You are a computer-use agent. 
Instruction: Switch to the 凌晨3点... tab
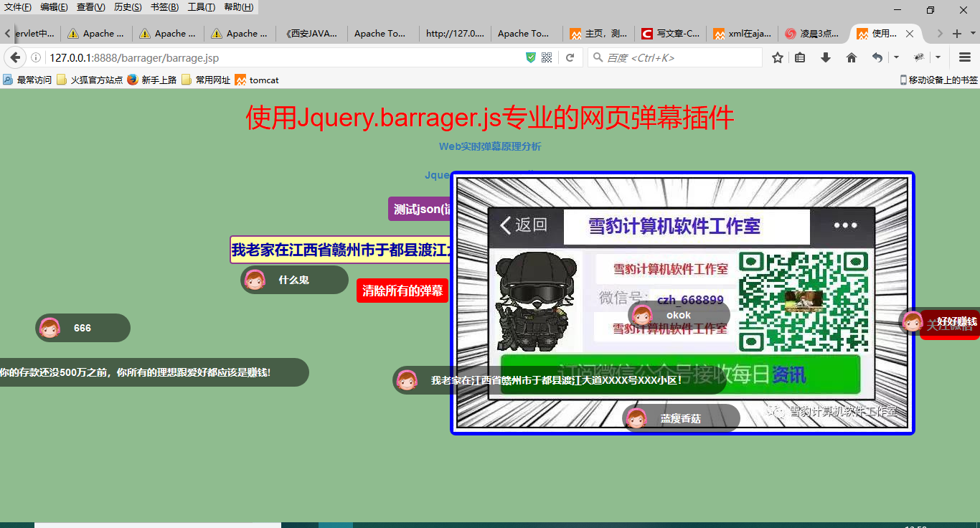pos(814,34)
